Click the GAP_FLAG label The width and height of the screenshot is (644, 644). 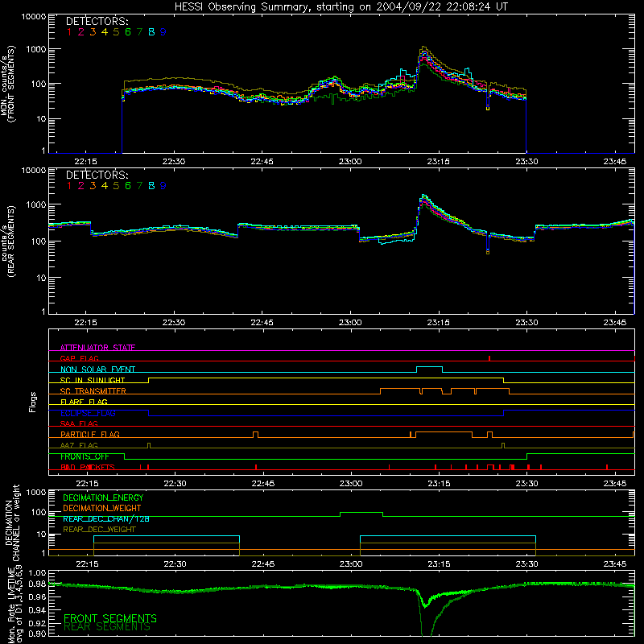79,358
